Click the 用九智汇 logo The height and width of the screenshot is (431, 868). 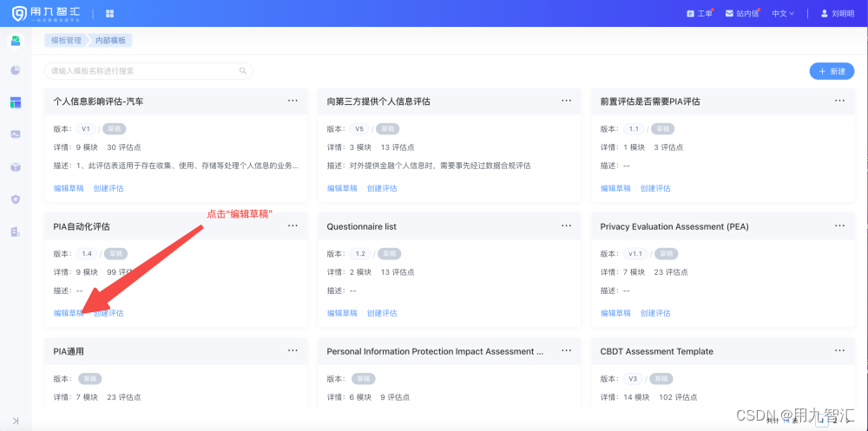pos(47,13)
